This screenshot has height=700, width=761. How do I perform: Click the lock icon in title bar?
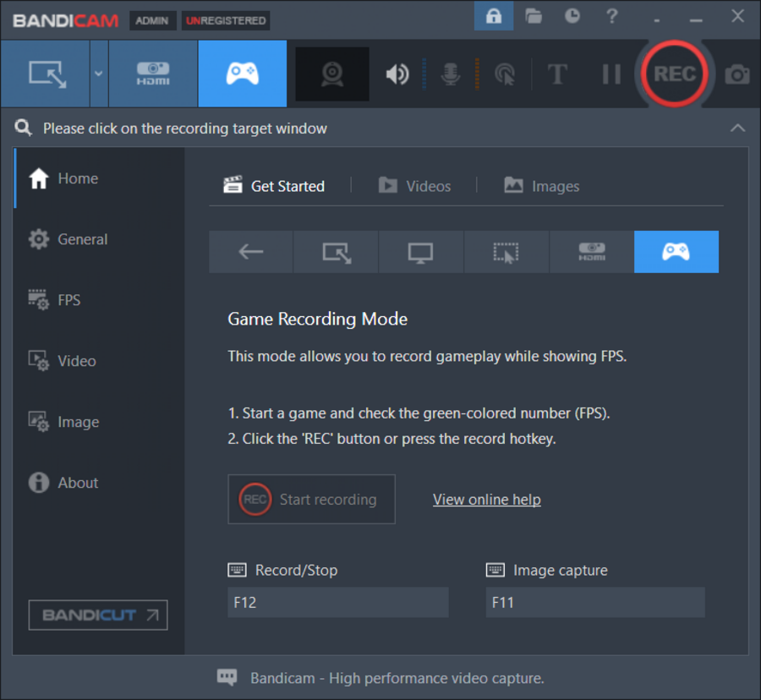pos(494,16)
